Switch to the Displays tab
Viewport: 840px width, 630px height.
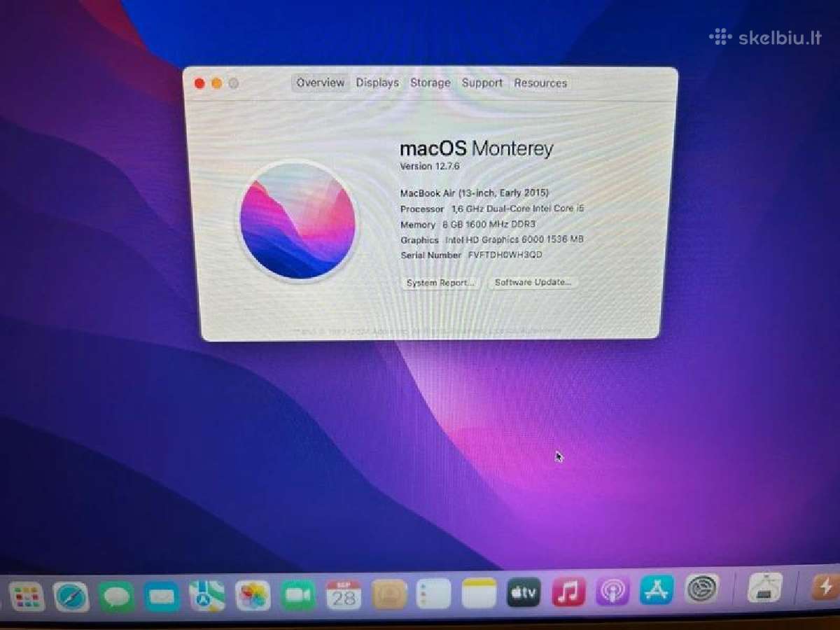click(377, 83)
